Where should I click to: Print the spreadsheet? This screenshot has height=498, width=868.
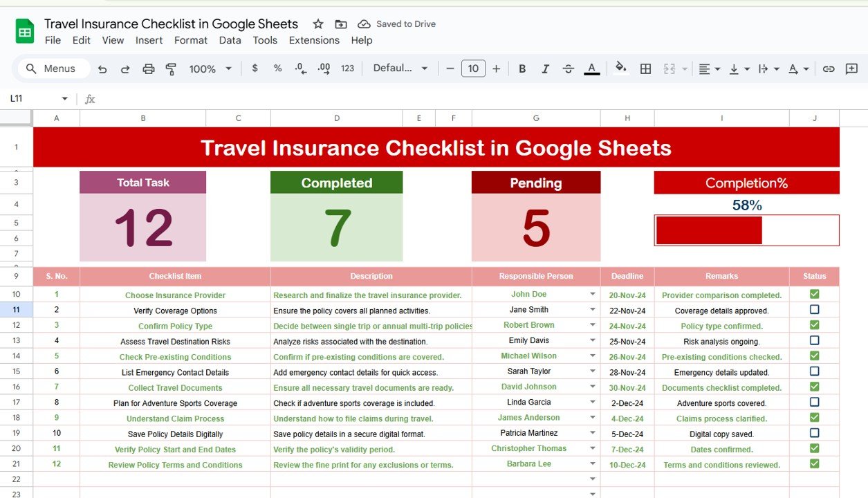click(148, 68)
